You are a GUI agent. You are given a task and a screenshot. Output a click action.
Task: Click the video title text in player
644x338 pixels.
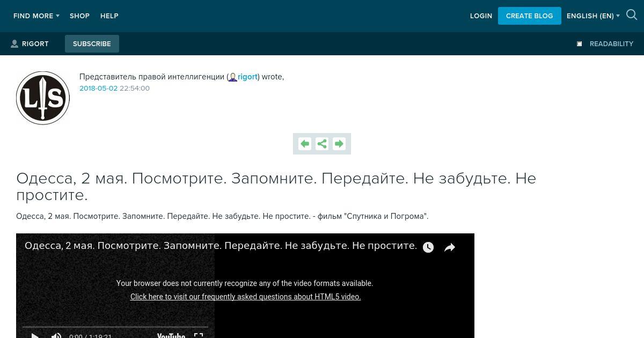[221, 246]
